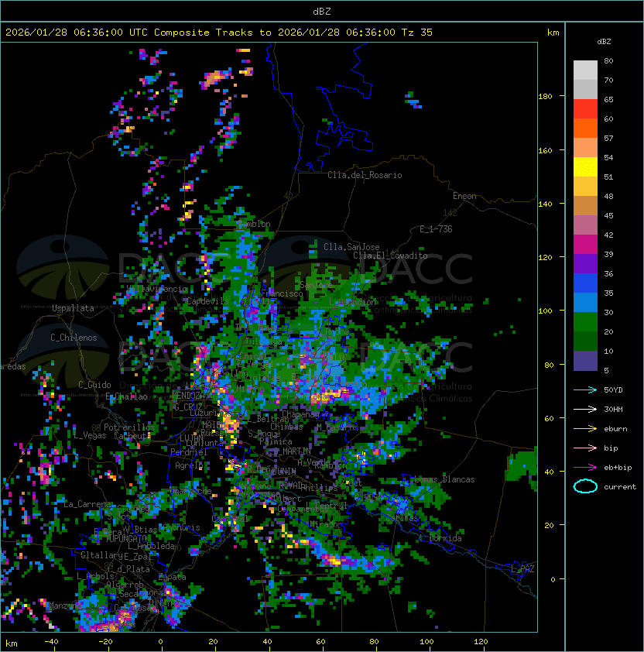Select the magenta 39-42 dBZ swatch
The width and height of the screenshot is (644, 652).
click(x=585, y=245)
